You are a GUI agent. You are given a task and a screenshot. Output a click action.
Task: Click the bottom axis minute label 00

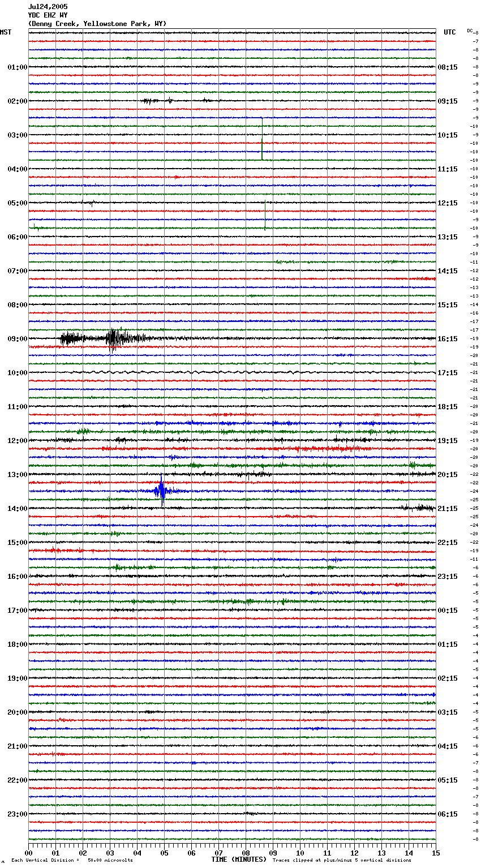(x=29, y=853)
